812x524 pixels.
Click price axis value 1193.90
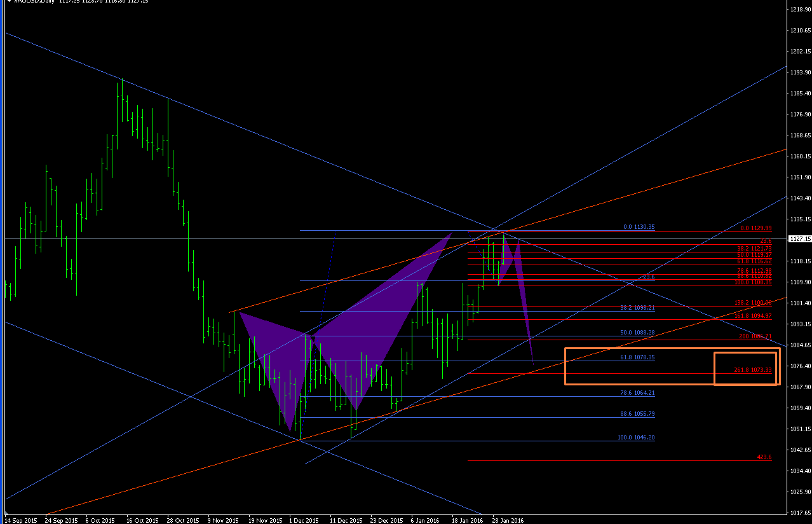pyautogui.click(x=800, y=72)
